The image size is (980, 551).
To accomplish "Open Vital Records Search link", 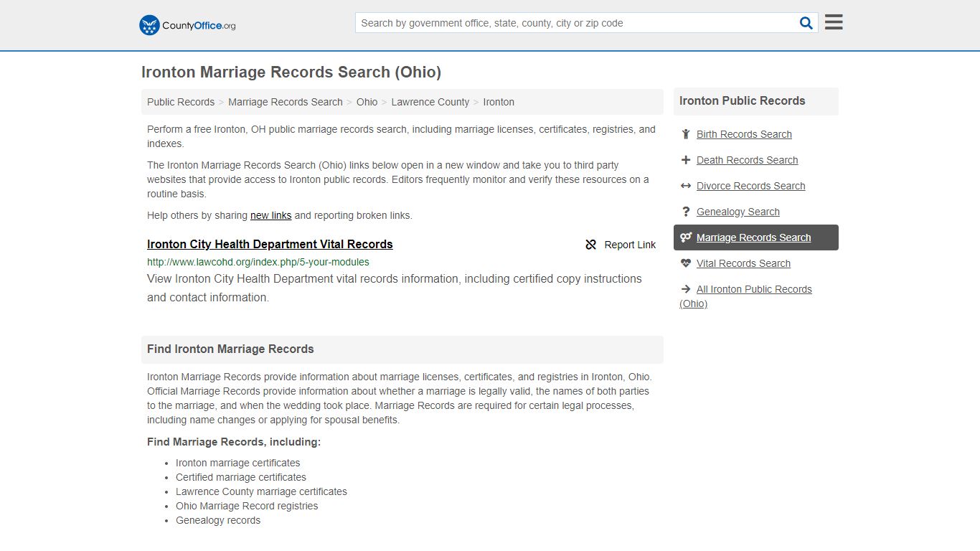I will point(743,263).
